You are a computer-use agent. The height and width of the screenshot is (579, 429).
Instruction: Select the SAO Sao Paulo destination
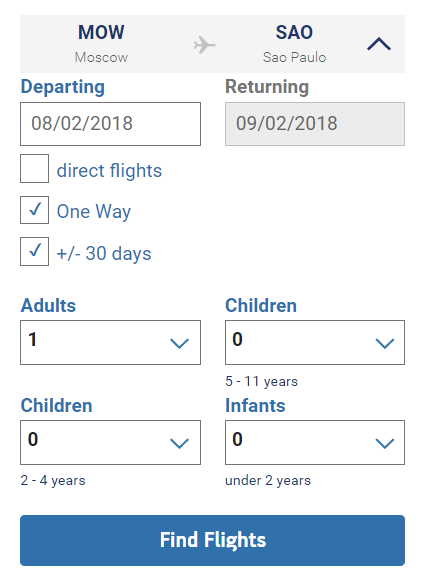294,44
